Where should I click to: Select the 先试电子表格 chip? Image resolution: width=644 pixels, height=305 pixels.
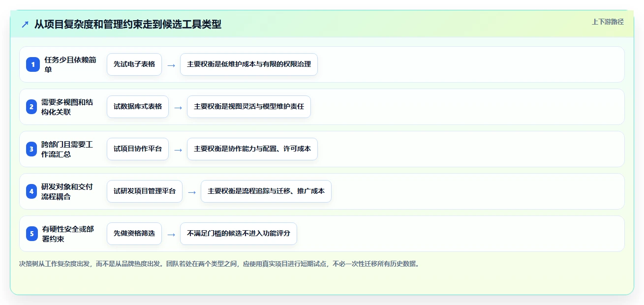click(134, 64)
